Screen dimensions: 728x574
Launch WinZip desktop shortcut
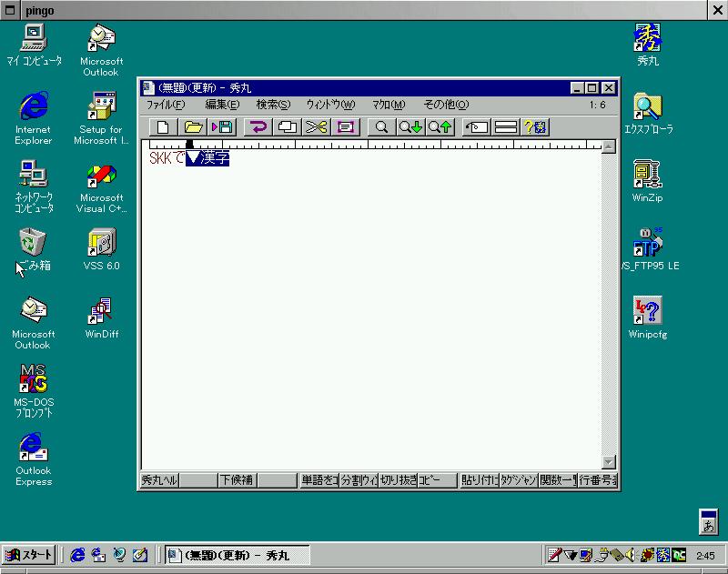pyautogui.click(x=647, y=181)
